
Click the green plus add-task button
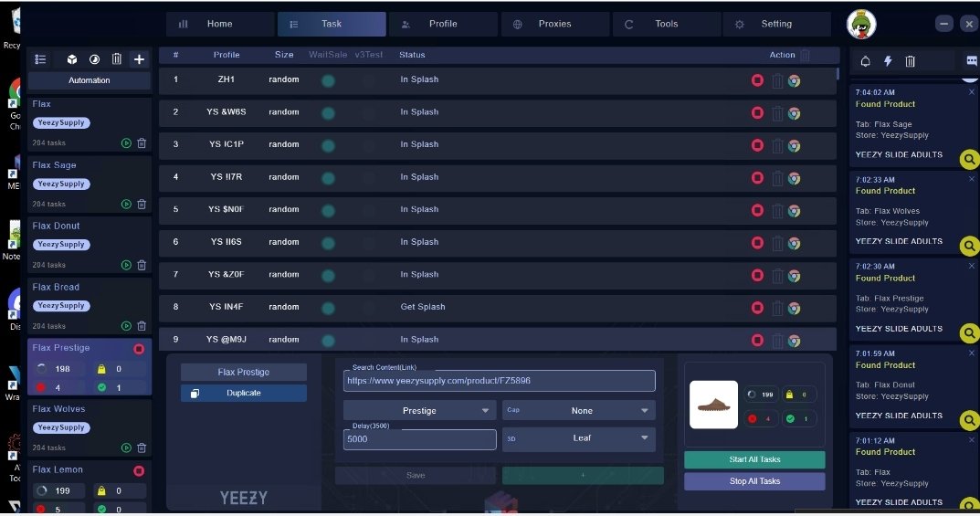[583, 476]
